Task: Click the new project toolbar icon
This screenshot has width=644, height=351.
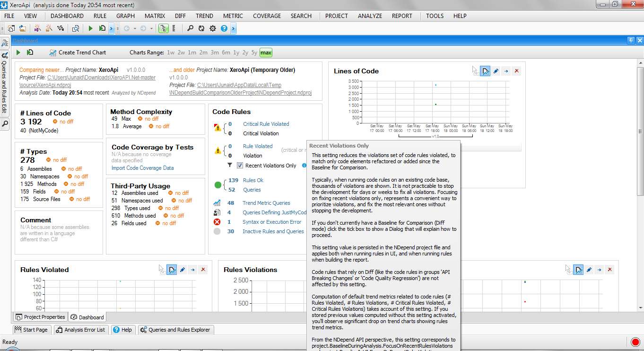Action: click(11, 28)
